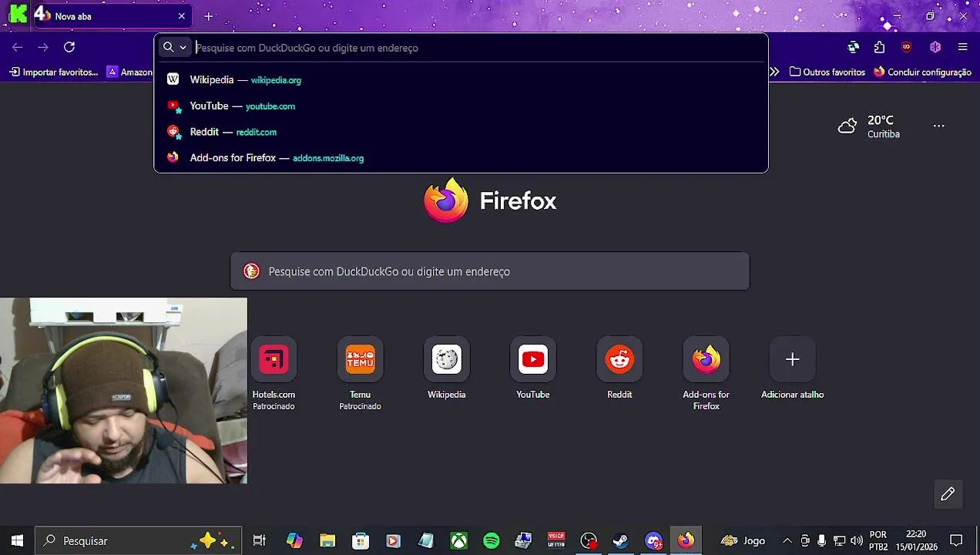The height and width of the screenshot is (555, 980).
Task: Select the Wikipedia suggestion in the address bar dropdown
Action: click(461, 79)
